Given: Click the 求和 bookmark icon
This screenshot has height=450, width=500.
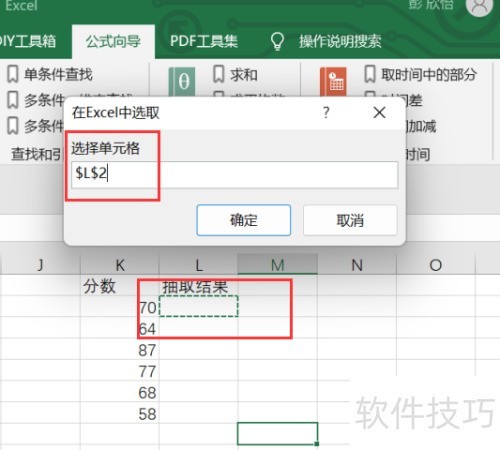Looking at the screenshot, I should pos(219,74).
